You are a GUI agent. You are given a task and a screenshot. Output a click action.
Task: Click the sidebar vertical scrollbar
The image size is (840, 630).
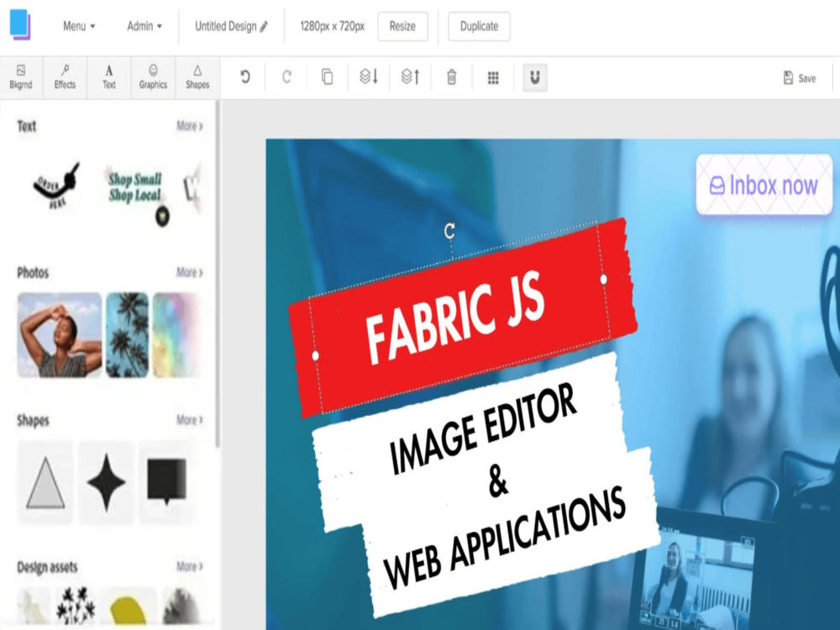(x=218, y=273)
